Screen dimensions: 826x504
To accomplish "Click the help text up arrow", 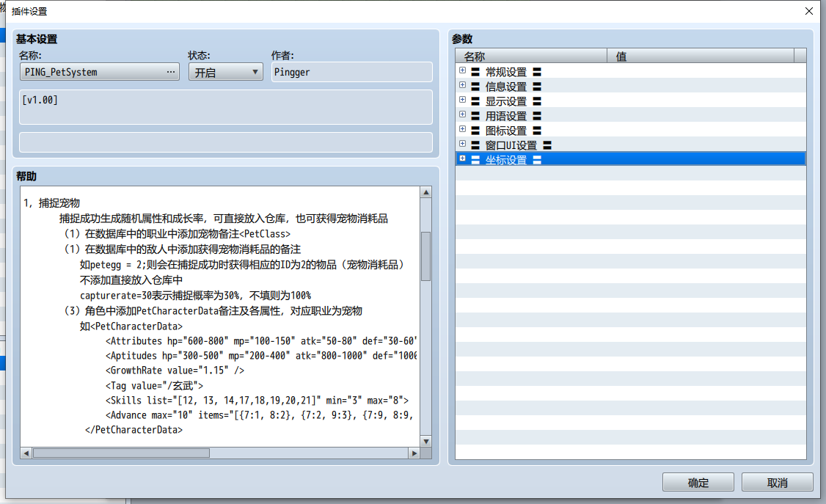I will (426, 192).
